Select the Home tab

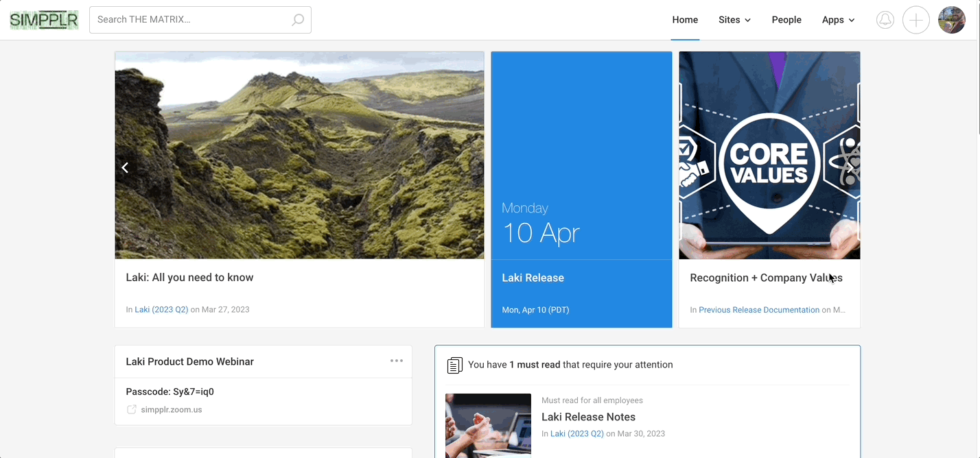click(x=685, y=20)
